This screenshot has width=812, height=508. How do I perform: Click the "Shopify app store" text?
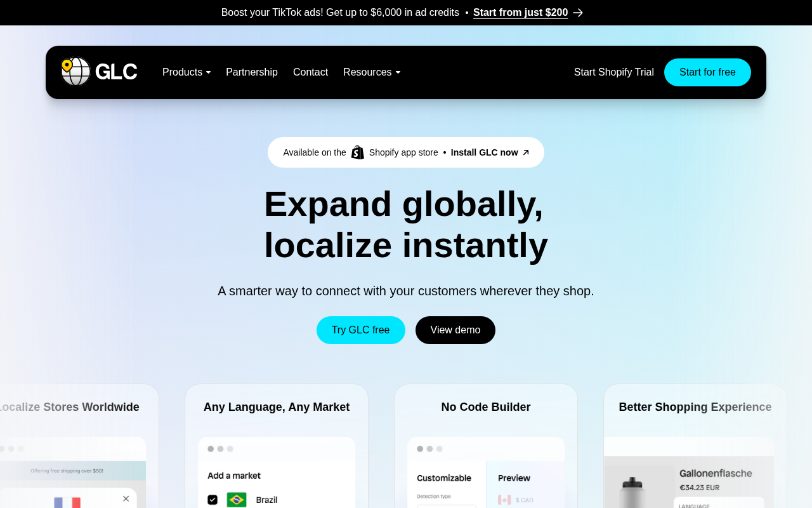coord(403,152)
